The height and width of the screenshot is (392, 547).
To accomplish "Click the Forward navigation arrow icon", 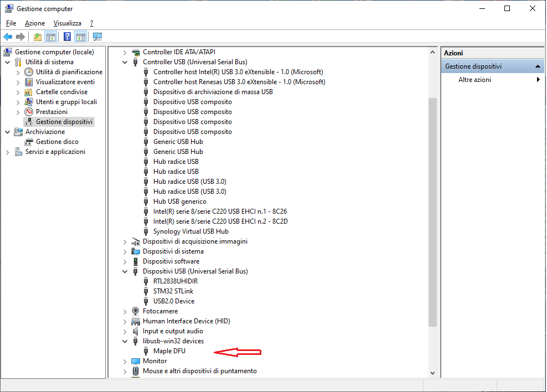I will pos(20,37).
